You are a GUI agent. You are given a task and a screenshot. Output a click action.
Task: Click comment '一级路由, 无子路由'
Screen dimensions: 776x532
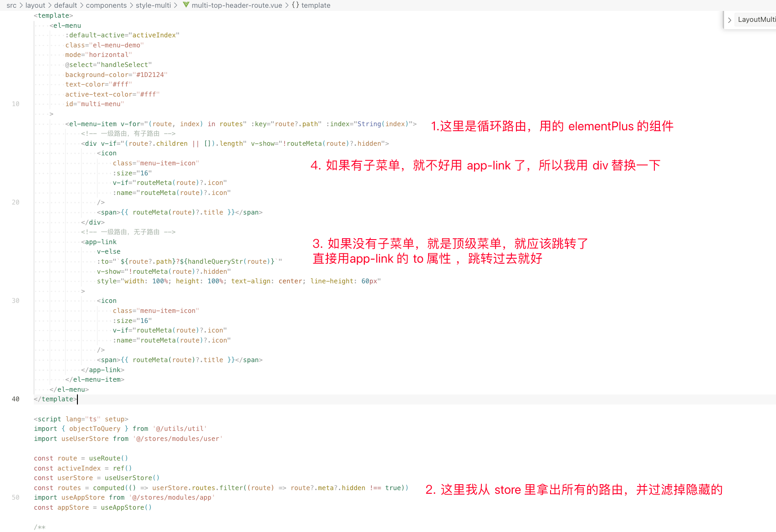point(128,232)
